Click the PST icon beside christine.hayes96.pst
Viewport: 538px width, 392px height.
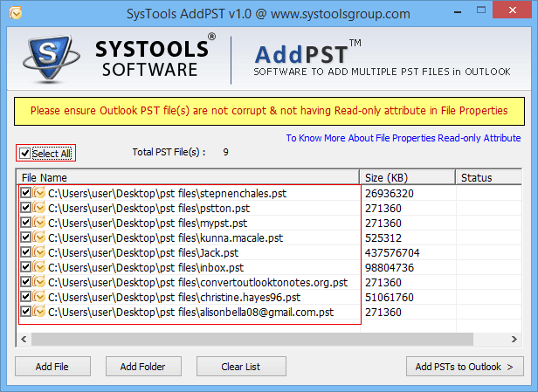pyautogui.click(x=39, y=297)
